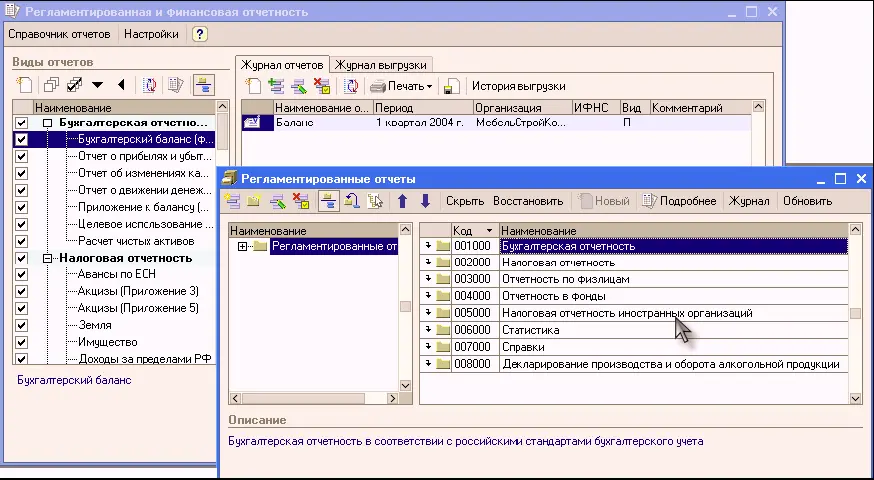Click move-to-group icon in Регламентированные отчеты toolbar
The image size is (874, 480).
tap(352, 201)
